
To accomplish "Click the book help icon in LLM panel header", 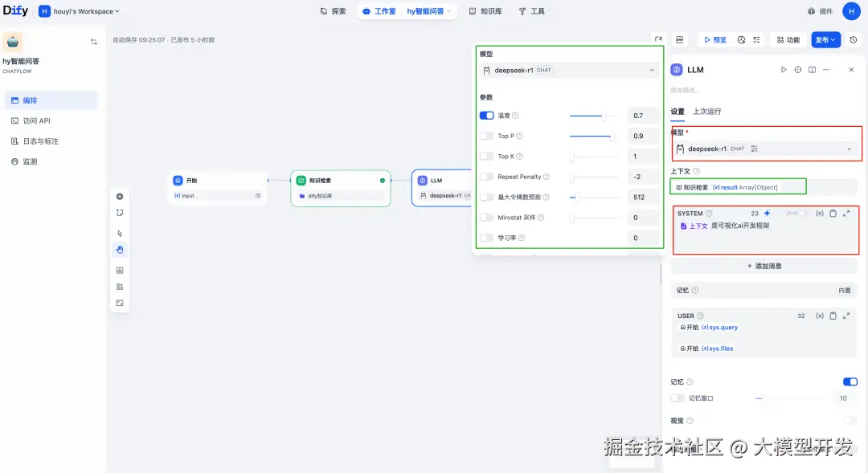I will pos(812,70).
